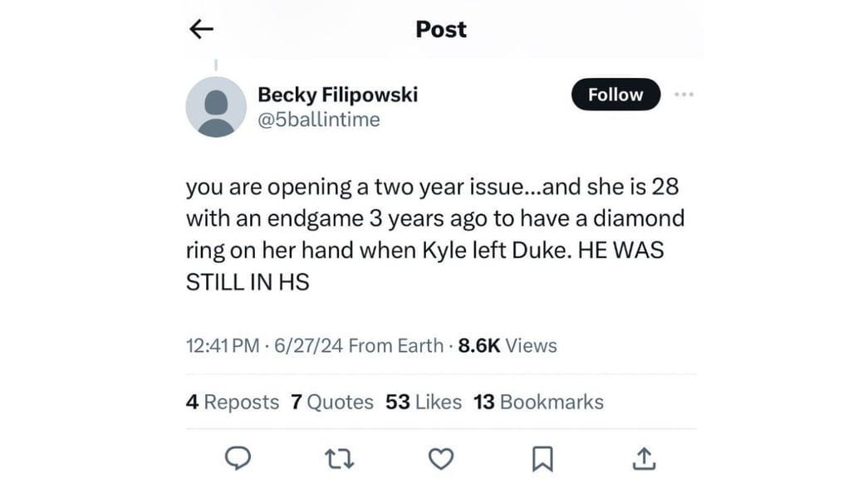Viewport: 868px width, 488px height.
Task: Open the @5ballintime profile handle
Action: [x=319, y=120]
